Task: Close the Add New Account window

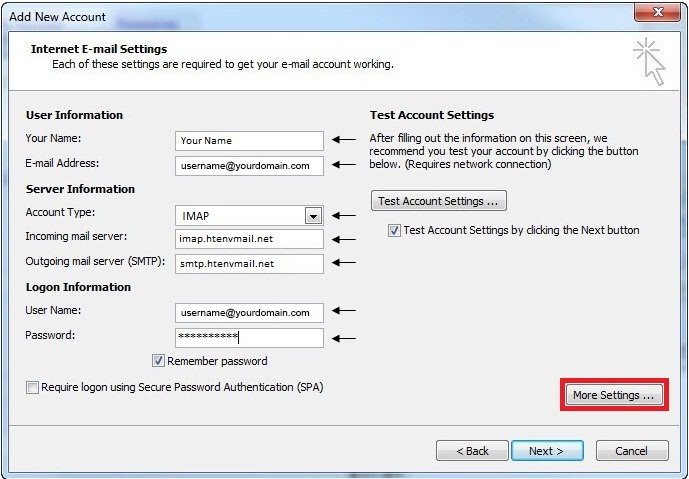Action: pyautogui.click(x=657, y=12)
